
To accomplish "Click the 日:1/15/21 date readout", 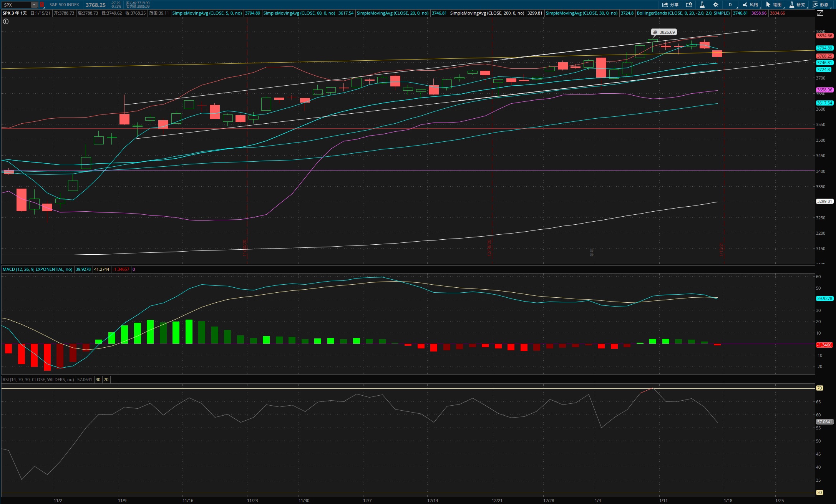I will tap(40, 13).
